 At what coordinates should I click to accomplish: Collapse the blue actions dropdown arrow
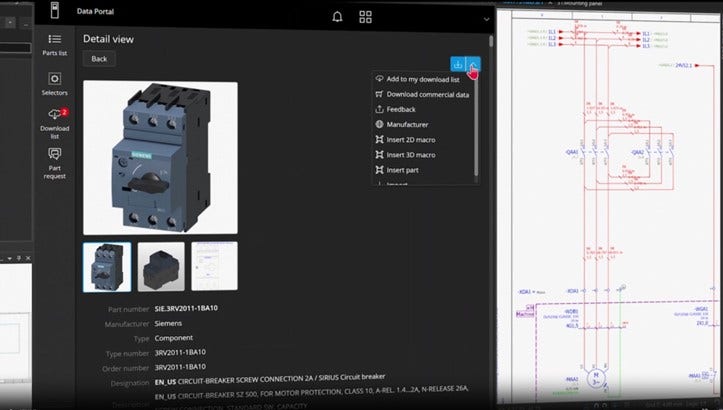click(x=473, y=64)
